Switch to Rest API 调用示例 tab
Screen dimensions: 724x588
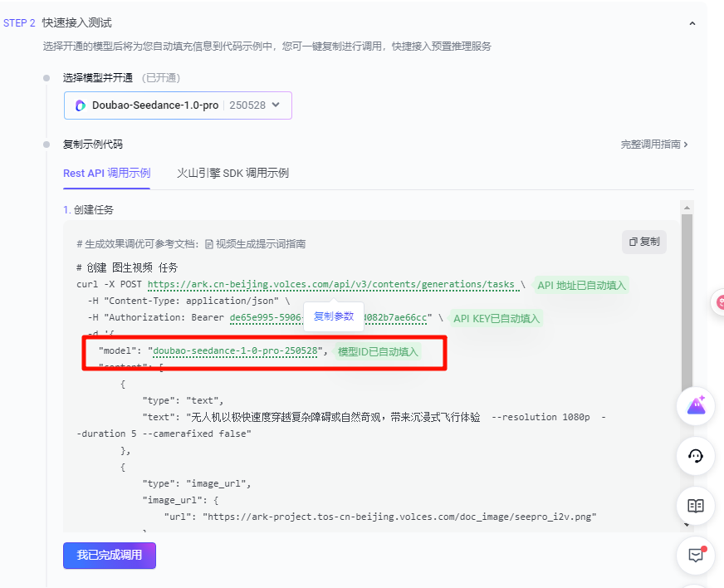[x=106, y=173]
